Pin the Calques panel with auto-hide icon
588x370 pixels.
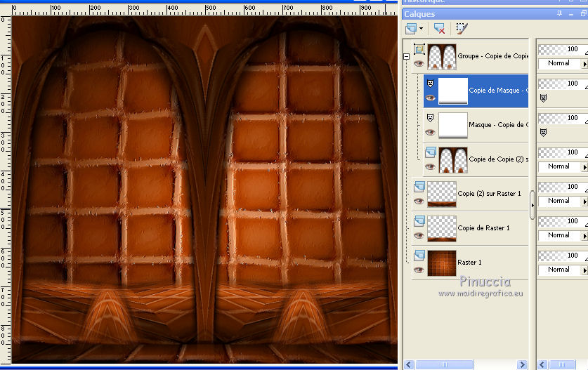click(x=560, y=13)
